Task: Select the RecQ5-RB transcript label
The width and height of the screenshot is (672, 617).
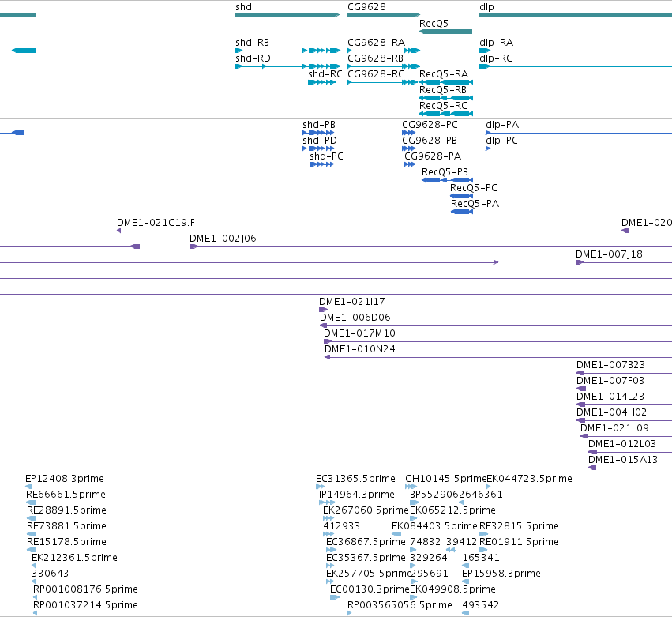Action: point(443,90)
